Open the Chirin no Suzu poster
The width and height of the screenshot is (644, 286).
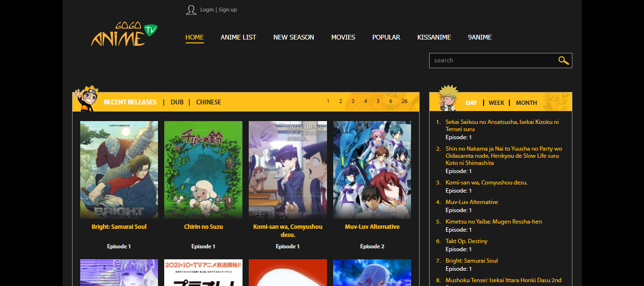[203, 170]
